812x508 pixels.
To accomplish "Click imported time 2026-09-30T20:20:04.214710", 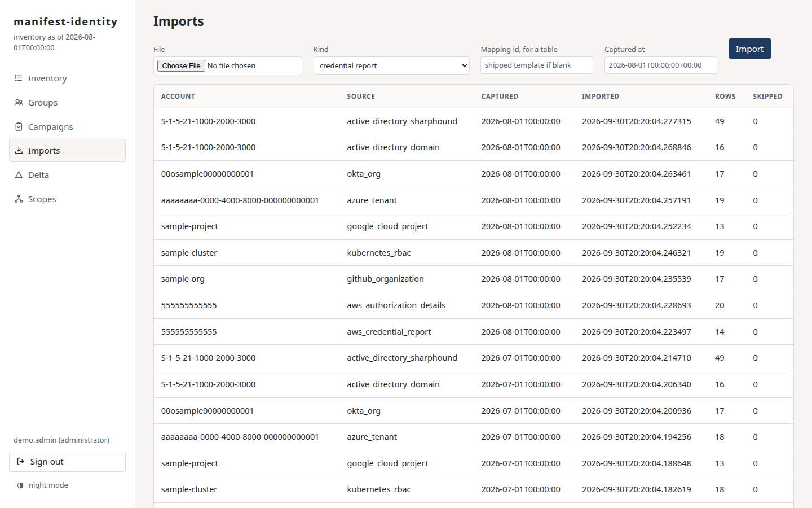I will [x=636, y=358].
